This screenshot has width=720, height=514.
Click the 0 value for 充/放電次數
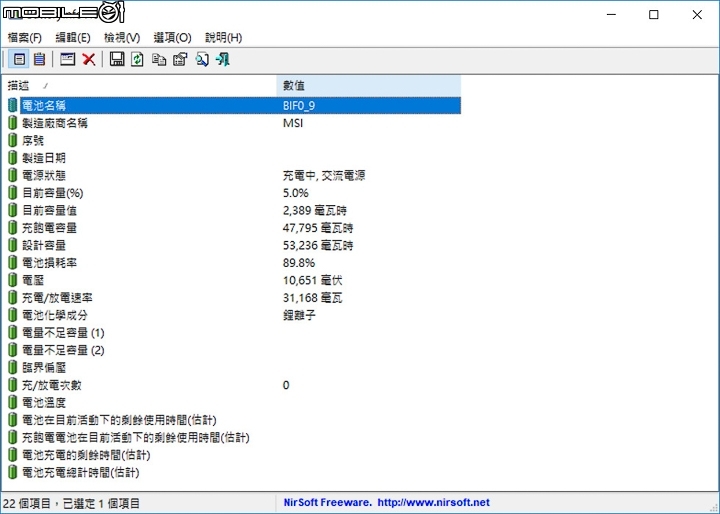[x=286, y=385]
